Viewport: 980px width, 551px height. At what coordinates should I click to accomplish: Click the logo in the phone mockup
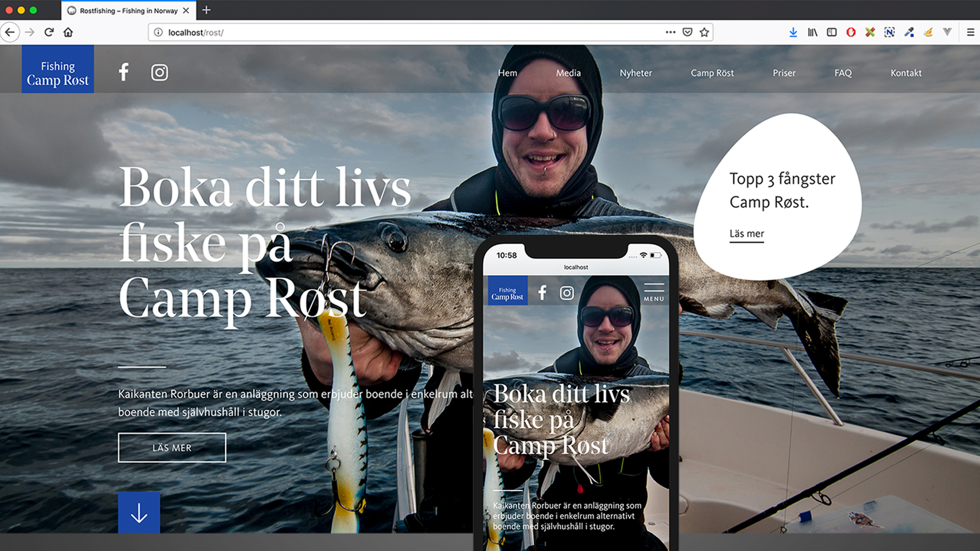click(507, 291)
